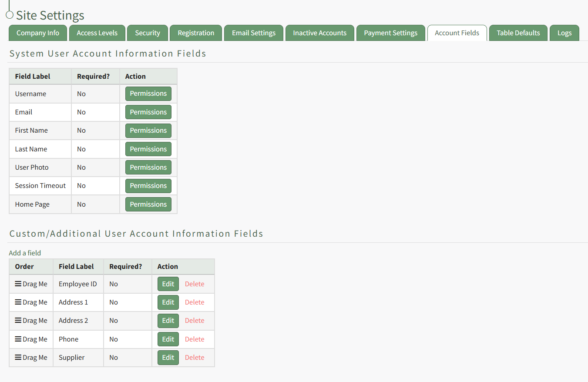588x382 pixels.
Task: Go to the Payment Settings tab
Action: click(x=390, y=33)
